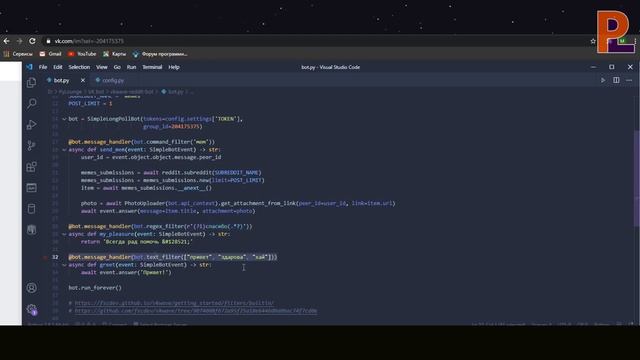This screenshot has width=640, height=360.
Task: Open the icon below the database icon
Action: [x=31, y=230]
